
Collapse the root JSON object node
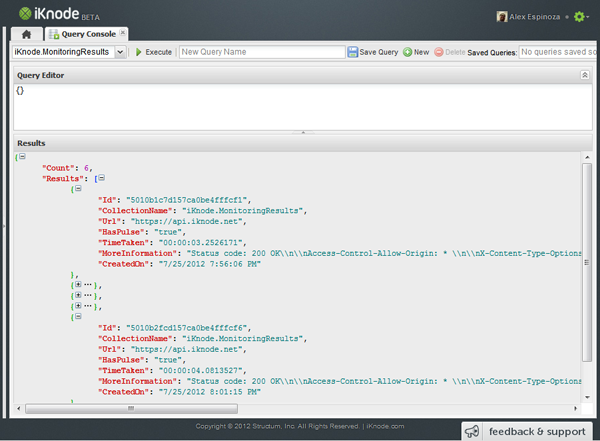pos(23,156)
